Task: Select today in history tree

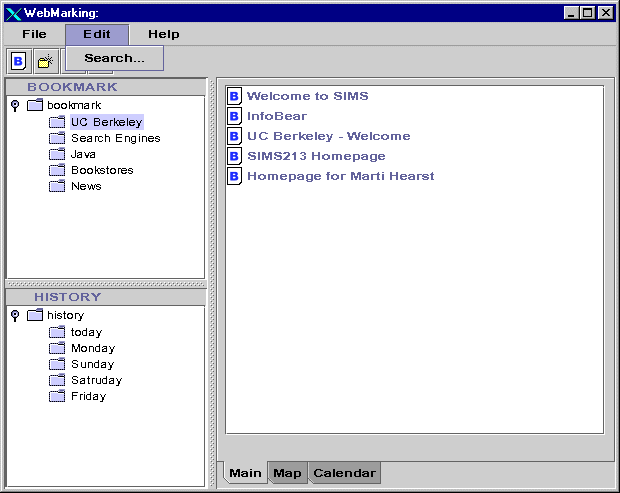Action: [87, 332]
